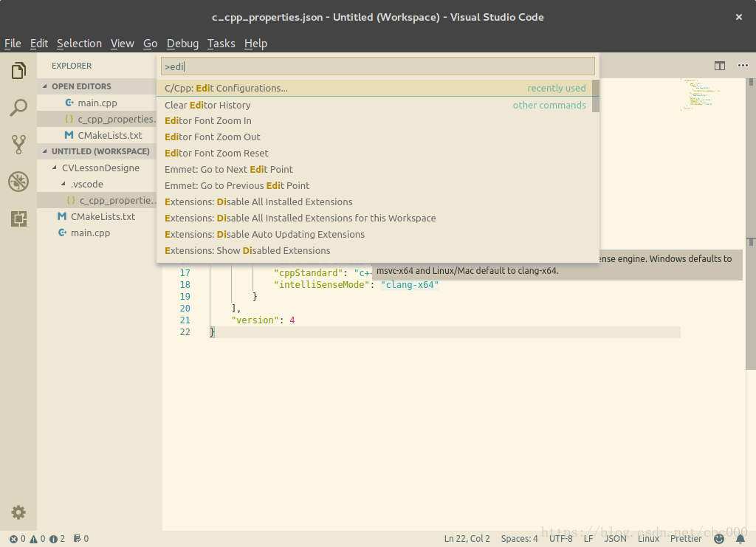756x547 pixels.
Task: Open the Help menu
Action: tap(255, 44)
